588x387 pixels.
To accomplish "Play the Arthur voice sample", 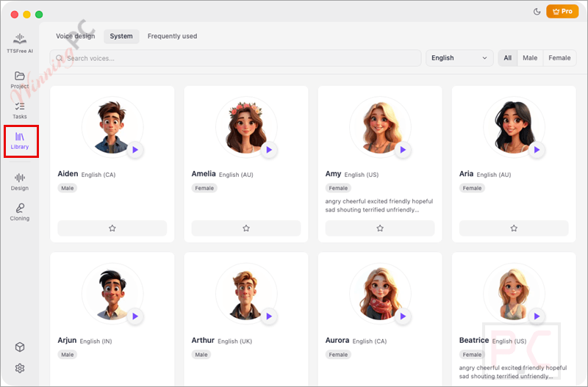I will click(x=269, y=317).
